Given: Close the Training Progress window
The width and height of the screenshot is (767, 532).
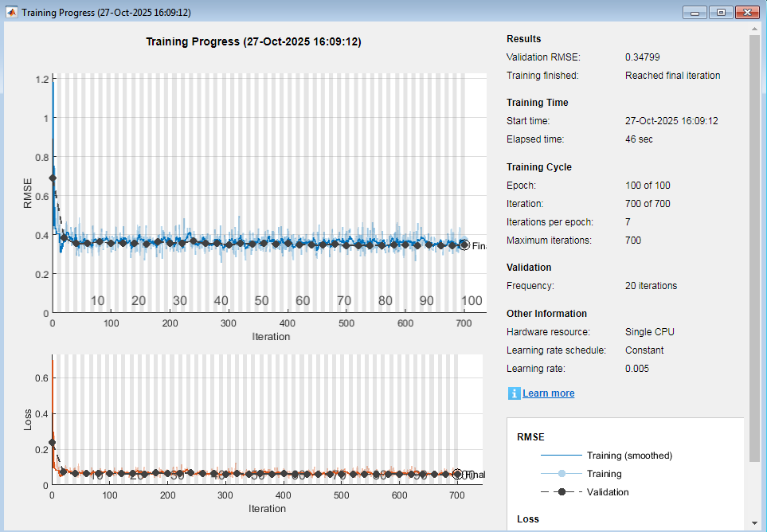Looking at the screenshot, I should [747, 13].
